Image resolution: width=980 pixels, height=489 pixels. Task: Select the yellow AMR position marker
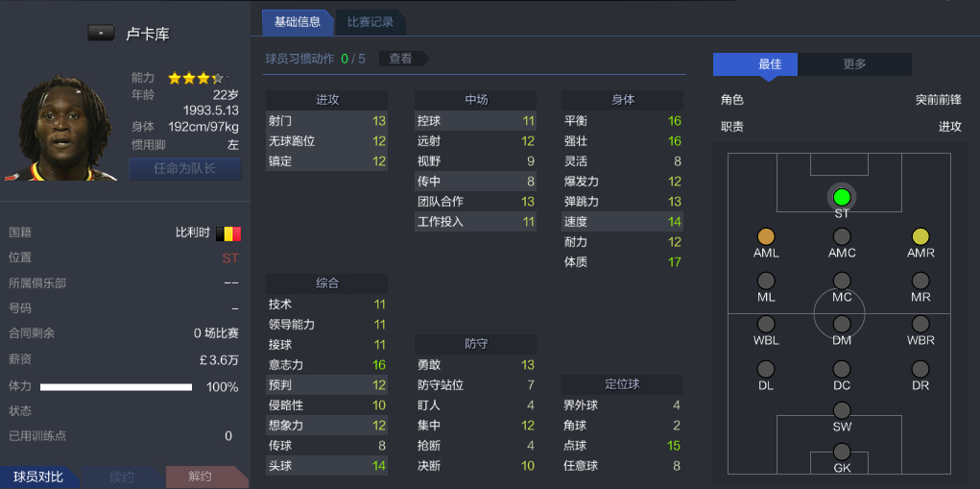pyautogui.click(x=920, y=236)
